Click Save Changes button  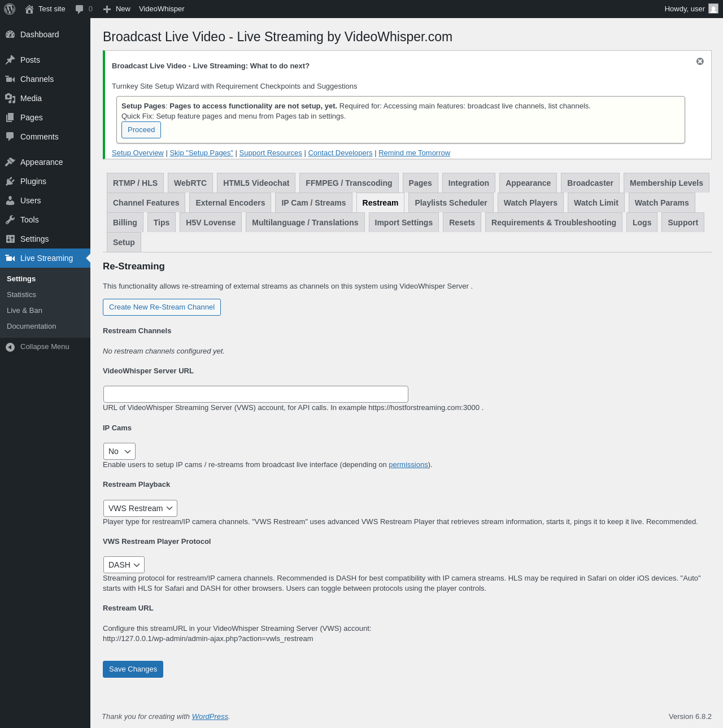tap(133, 669)
